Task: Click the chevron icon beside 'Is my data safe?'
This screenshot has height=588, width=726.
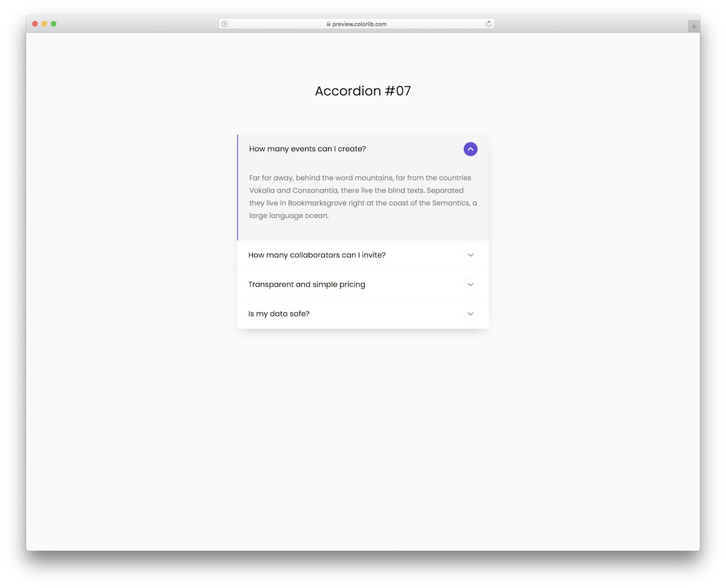Action: pyautogui.click(x=470, y=314)
